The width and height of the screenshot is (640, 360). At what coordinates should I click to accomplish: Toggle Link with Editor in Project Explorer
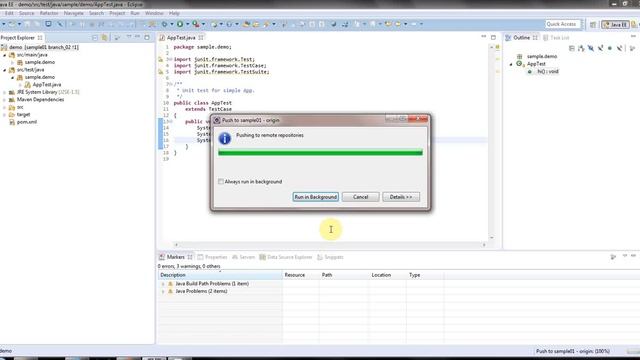pos(105,38)
